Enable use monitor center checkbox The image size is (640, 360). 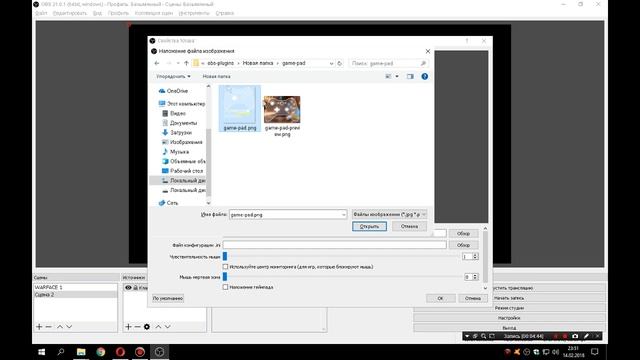[225, 267]
